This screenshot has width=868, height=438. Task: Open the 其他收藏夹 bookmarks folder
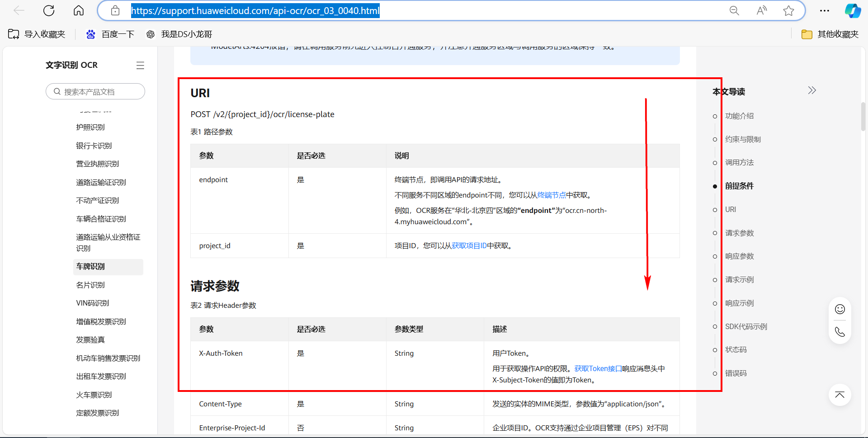[x=830, y=34]
